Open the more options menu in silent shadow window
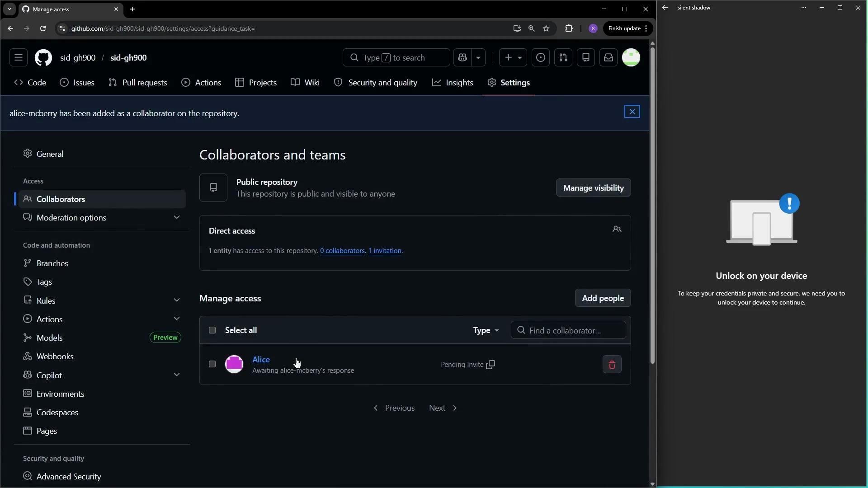This screenshot has width=868, height=488. (804, 8)
